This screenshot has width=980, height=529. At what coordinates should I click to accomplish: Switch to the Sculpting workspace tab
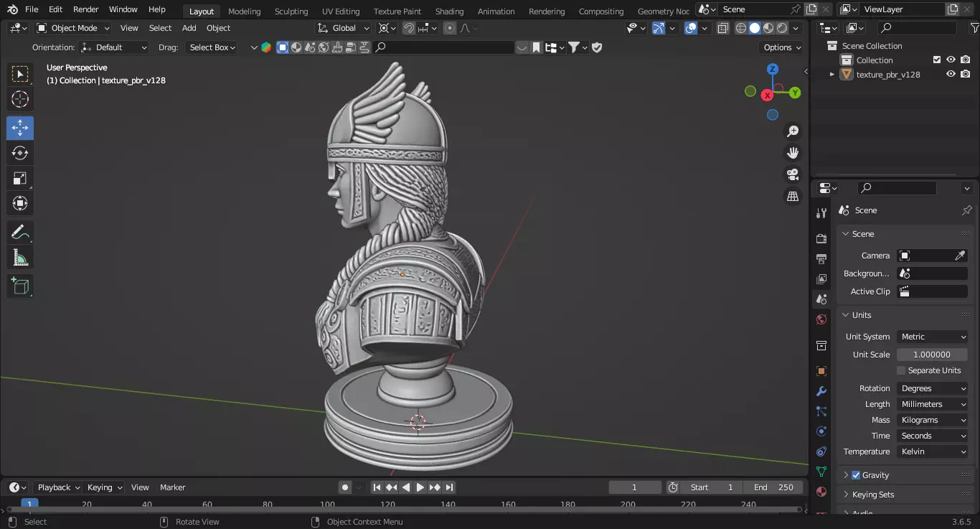click(291, 11)
